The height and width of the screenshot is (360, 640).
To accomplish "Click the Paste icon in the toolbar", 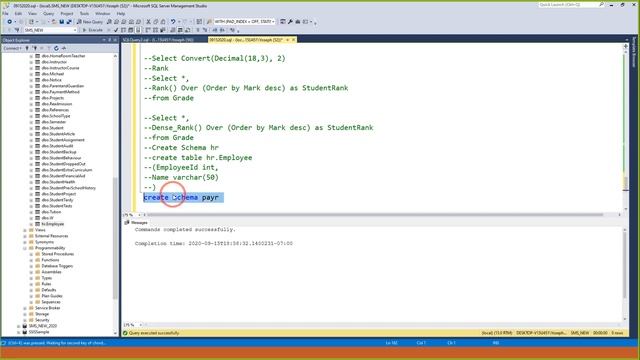I will click(163, 22).
